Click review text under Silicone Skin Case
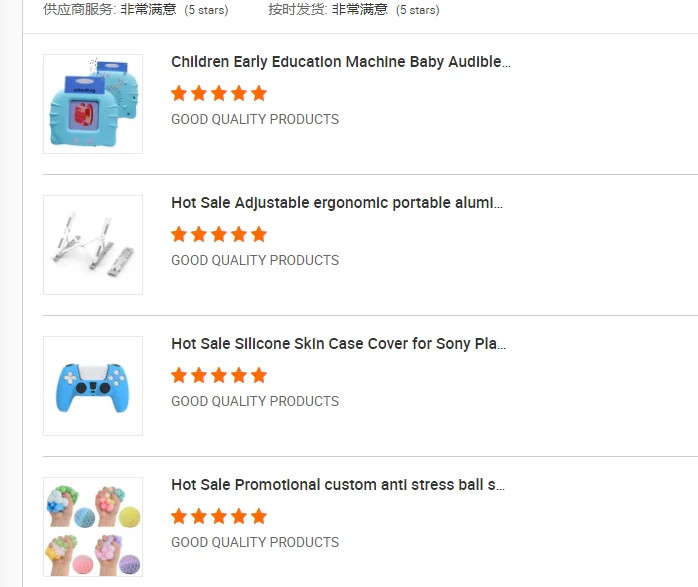 [255, 401]
